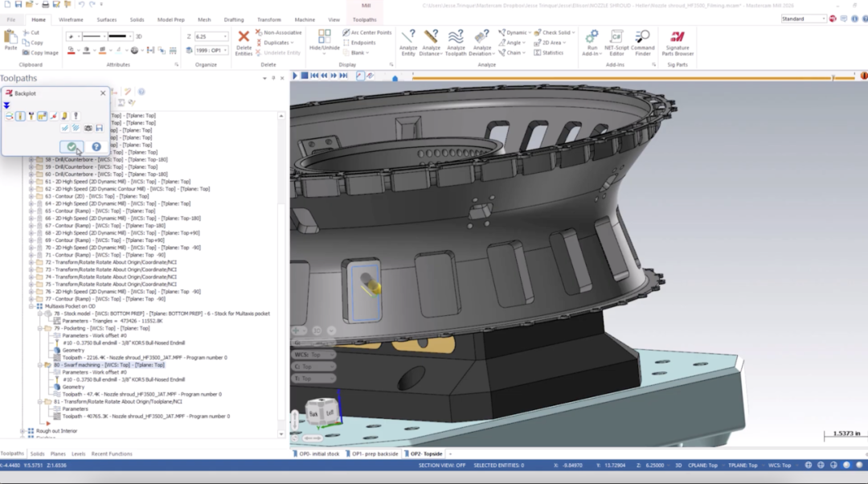Click the backplot speed slider handle
Screen dimensions: 868x484
[x=395, y=77]
